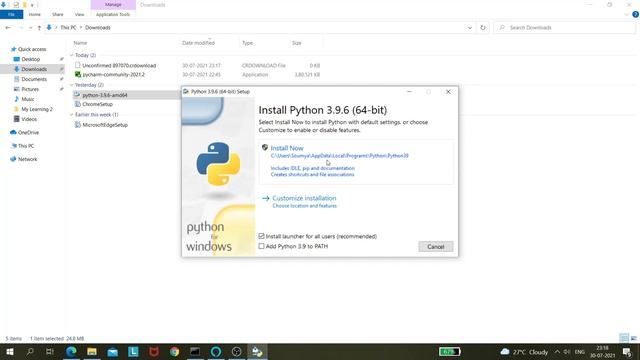Open Desktop in navigation pane
Viewport: 640px width, 360px height.
coord(31,59)
